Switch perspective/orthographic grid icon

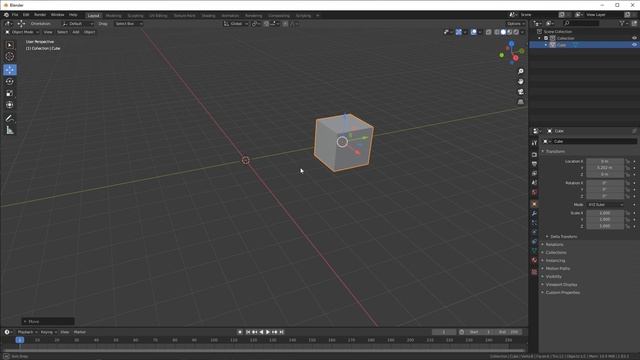tap(521, 102)
